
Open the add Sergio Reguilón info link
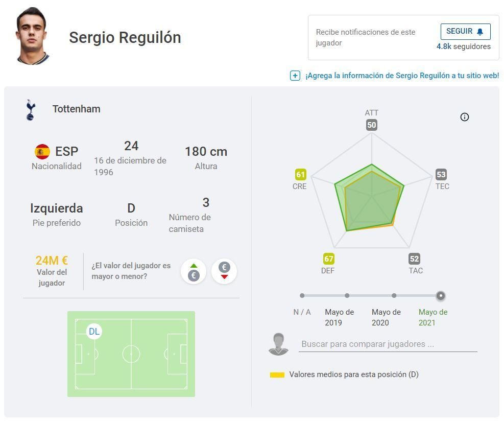coord(402,76)
